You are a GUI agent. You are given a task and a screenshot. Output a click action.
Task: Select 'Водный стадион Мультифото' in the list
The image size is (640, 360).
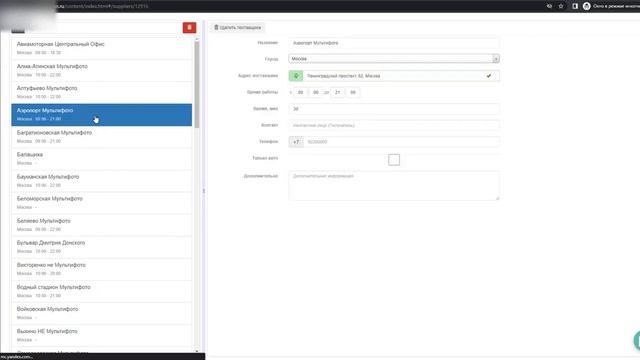click(102, 291)
